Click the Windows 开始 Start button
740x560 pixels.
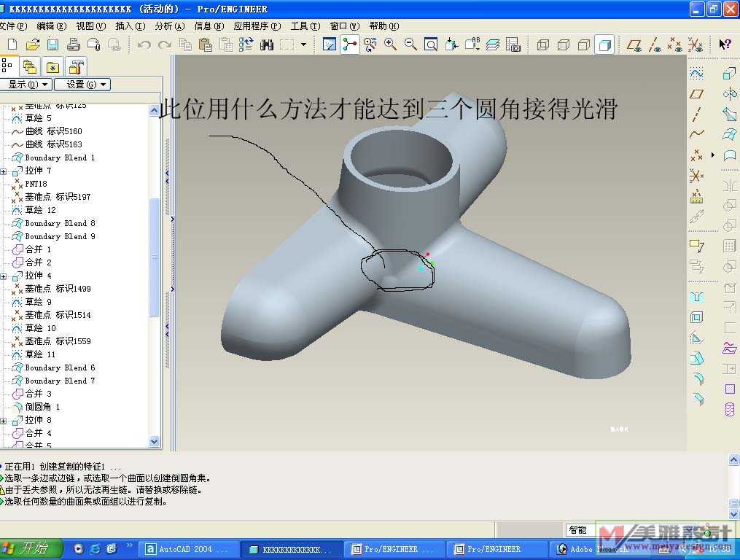[x=31, y=548]
